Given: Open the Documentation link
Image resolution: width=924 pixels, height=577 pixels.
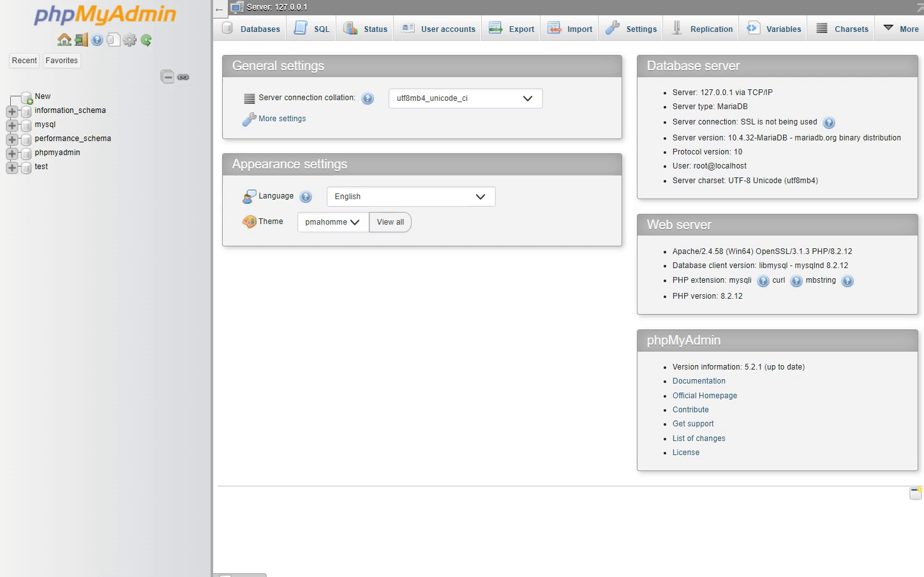Looking at the screenshot, I should tap(699, 381).
